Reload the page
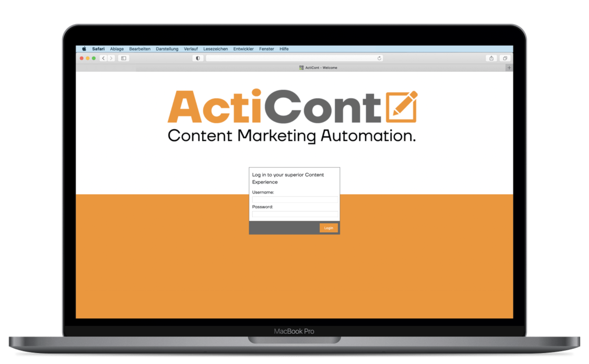 click(379, 58)
